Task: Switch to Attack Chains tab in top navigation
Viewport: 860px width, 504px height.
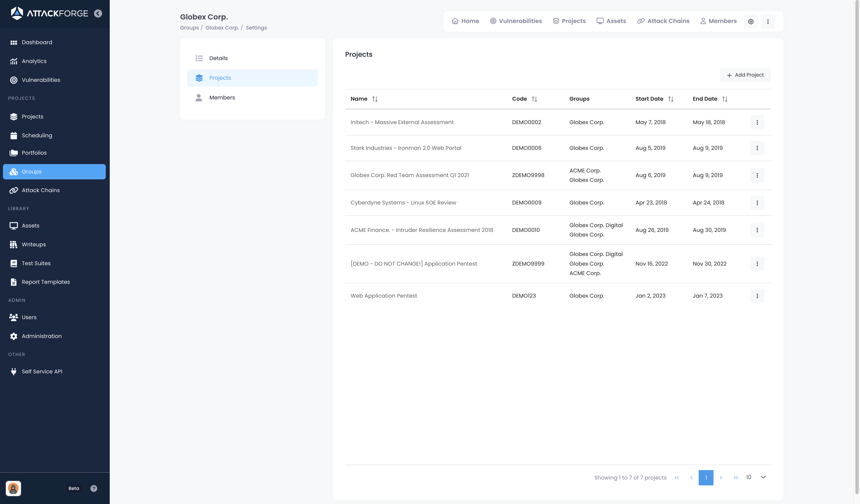Action: 663,21
